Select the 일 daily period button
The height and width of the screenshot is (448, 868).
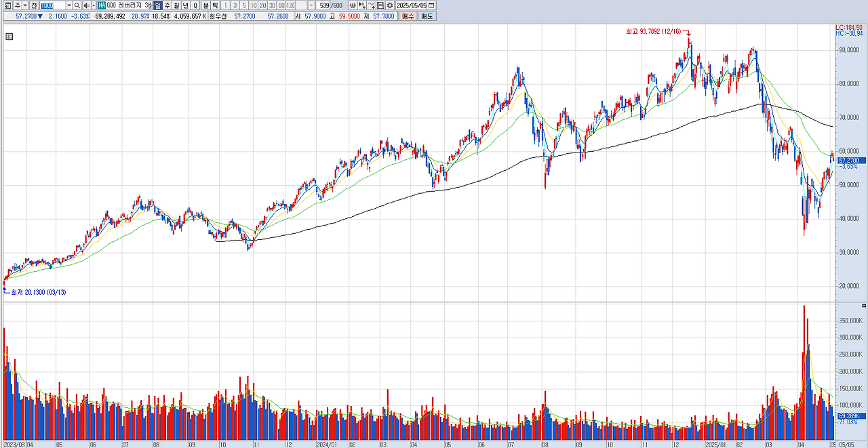[x=157, y=5]
